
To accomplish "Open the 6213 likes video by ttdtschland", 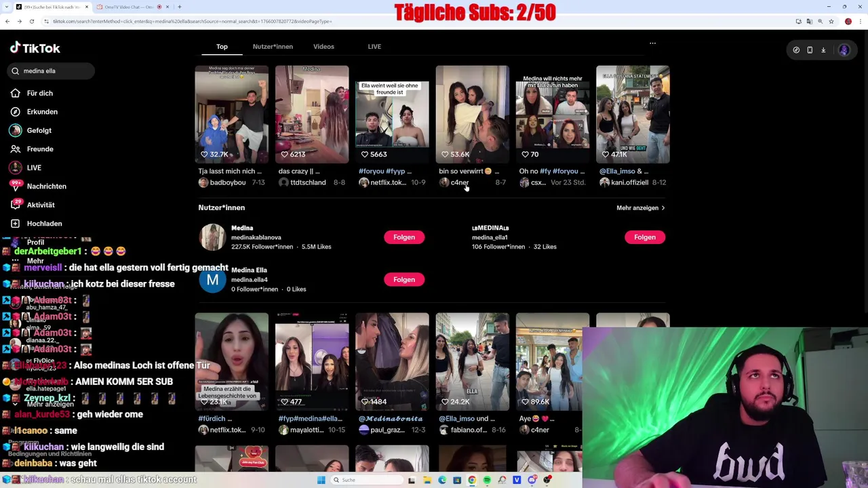I will coord(312,114).
